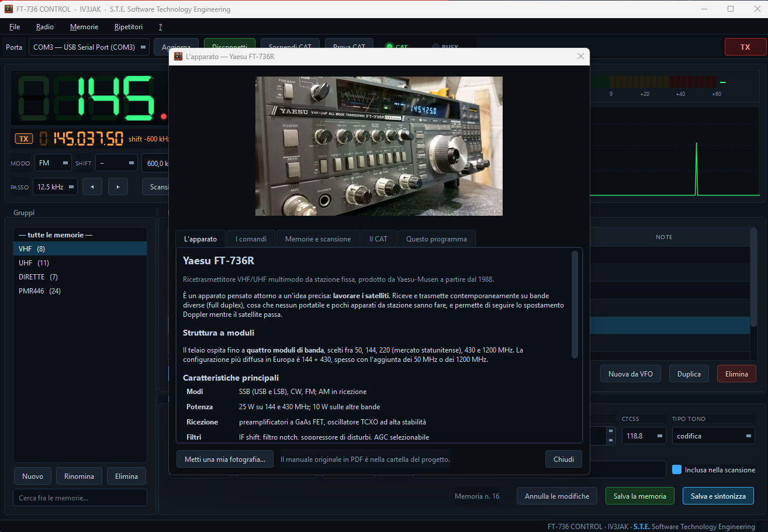The image size is (768, 532).
Task: Open the ? help menu
Action: tap(160, 27)
